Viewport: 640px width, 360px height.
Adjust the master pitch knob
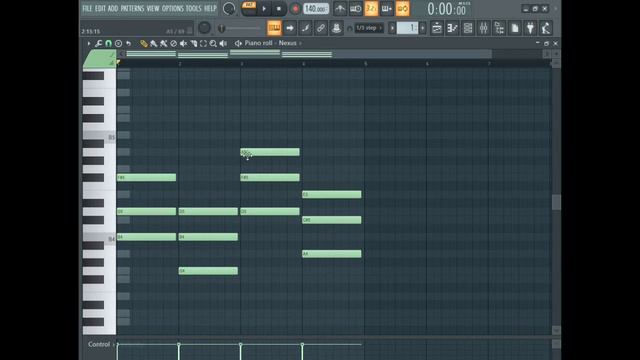tap(204, 28)
